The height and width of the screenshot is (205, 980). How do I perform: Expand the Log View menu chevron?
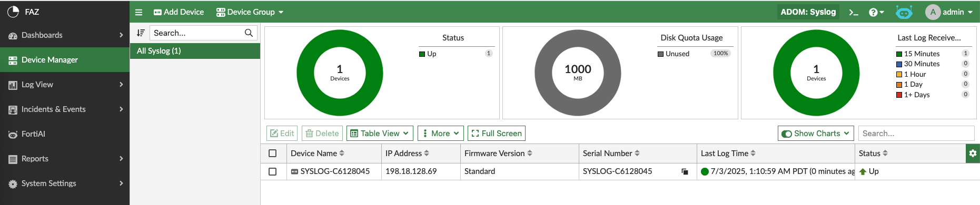click(x=121, y=85)
